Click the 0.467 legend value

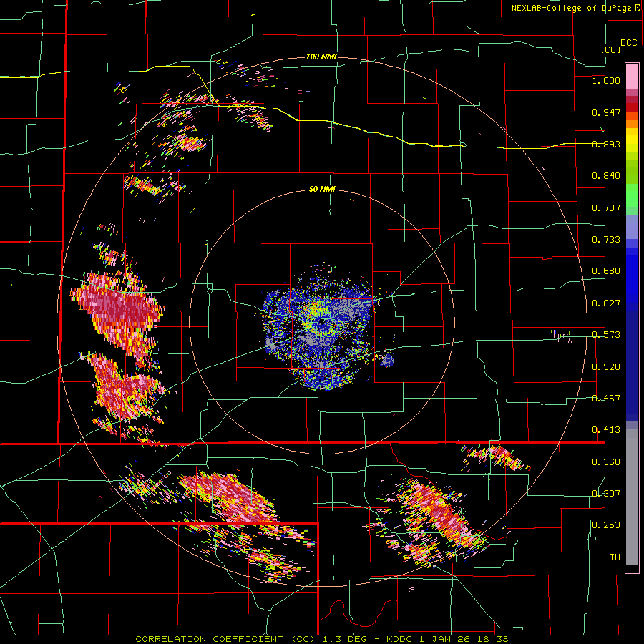(606, 399)
